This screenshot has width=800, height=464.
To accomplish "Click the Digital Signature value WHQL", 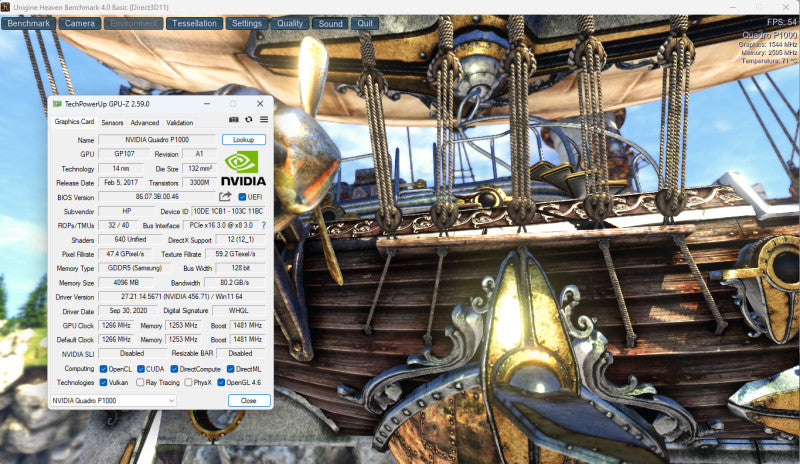I will click(x=239, y=310).
